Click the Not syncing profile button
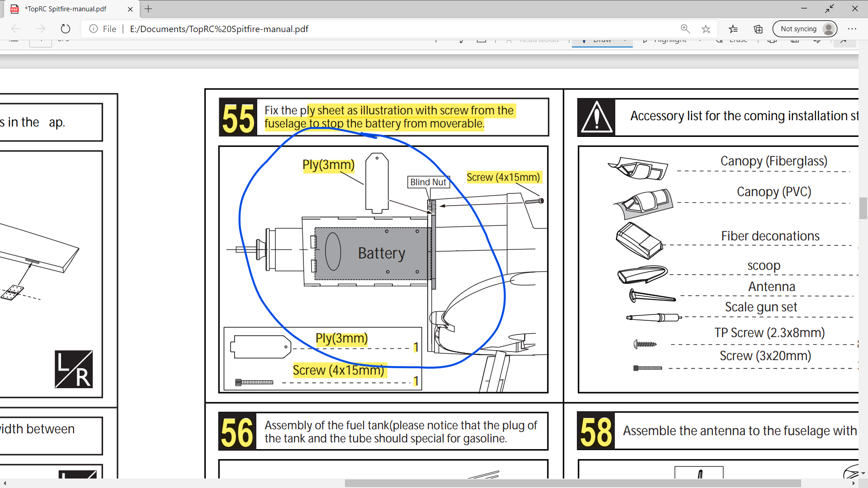 click(805, 29)
